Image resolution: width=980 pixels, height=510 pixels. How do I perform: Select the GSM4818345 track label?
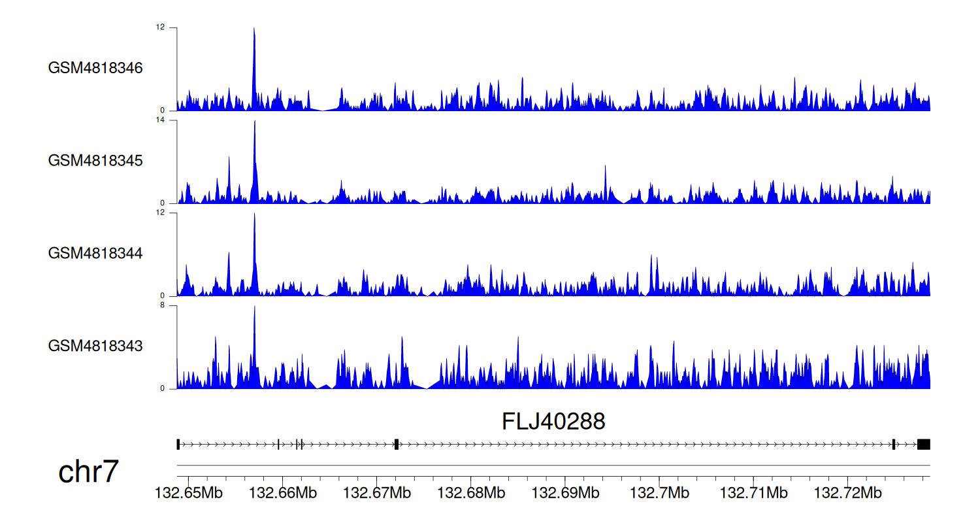pyautogui.click(x=95, y=161)
